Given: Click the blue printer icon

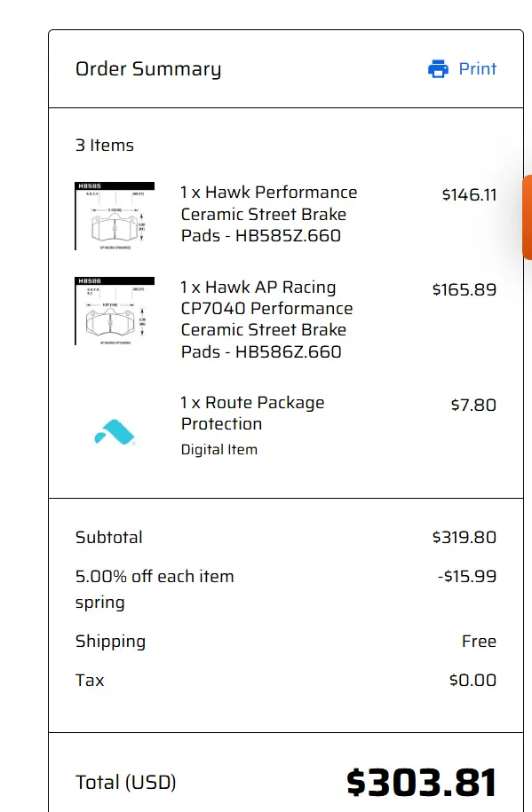Looking at the screenshot, I should pyautogui.click(x=438, y=69).
